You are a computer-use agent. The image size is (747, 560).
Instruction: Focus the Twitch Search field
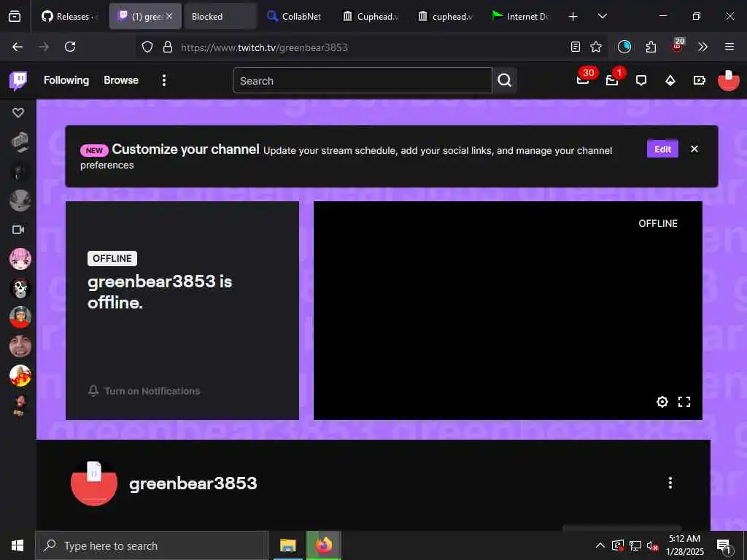pyautogui.click(x=363, y=80)
